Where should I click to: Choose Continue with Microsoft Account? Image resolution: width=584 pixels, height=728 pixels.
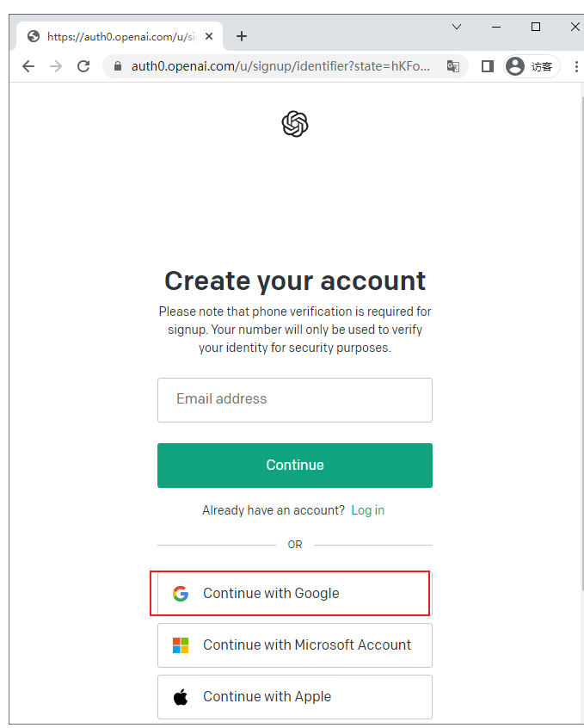(295, 645)
